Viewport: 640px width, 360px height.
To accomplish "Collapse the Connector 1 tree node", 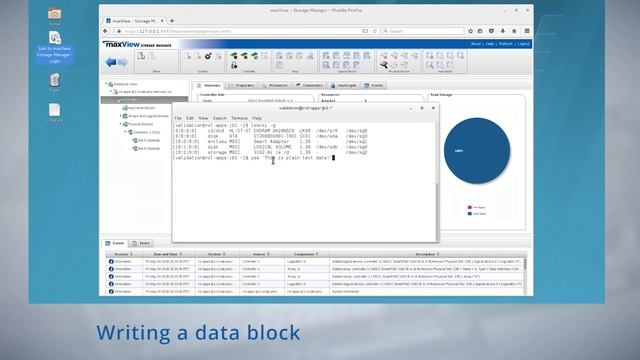I will (x=125, y=132).
